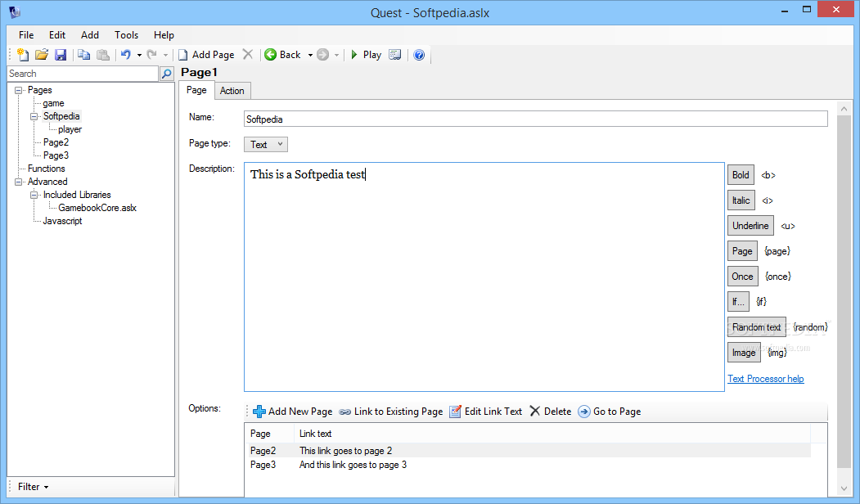Image resolution: width=860 pixels, height=504 pixels.
Task: Select player in the tree
Action: coord(70,129)
